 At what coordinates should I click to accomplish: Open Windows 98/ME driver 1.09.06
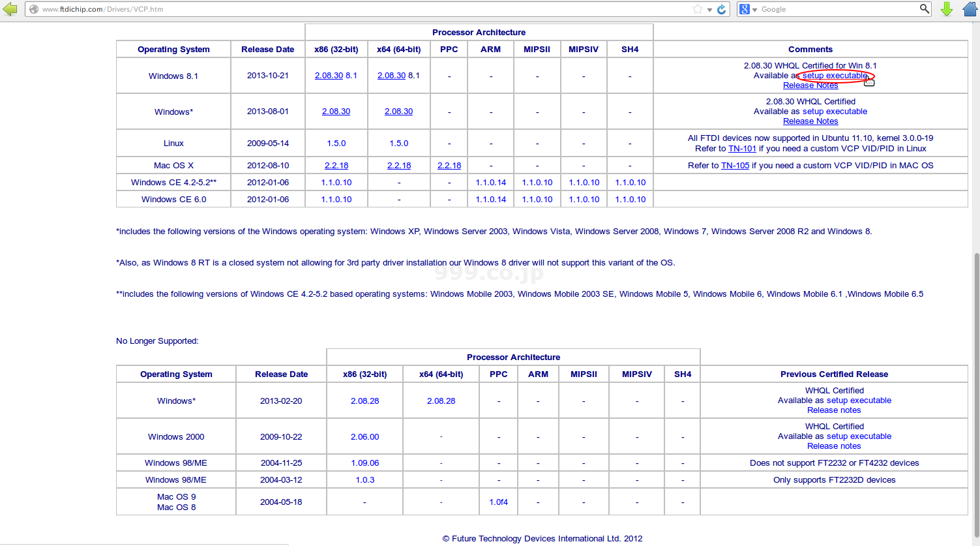[364, 463]
